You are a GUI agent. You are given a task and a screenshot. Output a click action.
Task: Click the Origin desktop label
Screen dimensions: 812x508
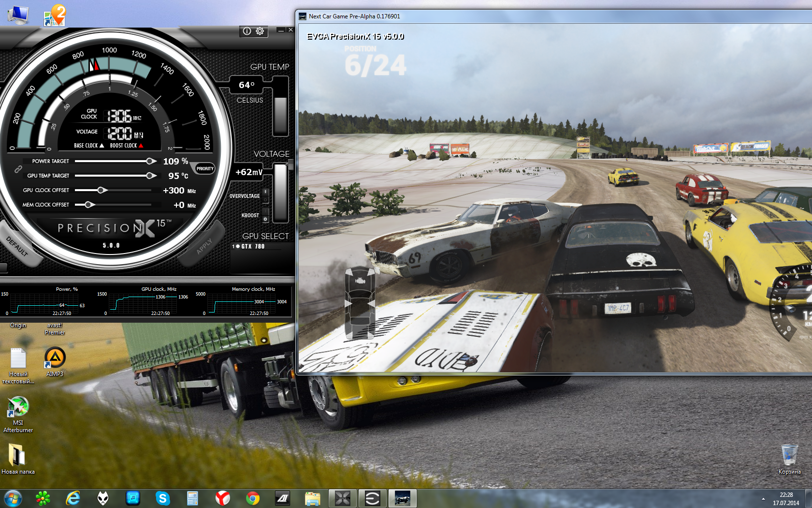(18, 326)
